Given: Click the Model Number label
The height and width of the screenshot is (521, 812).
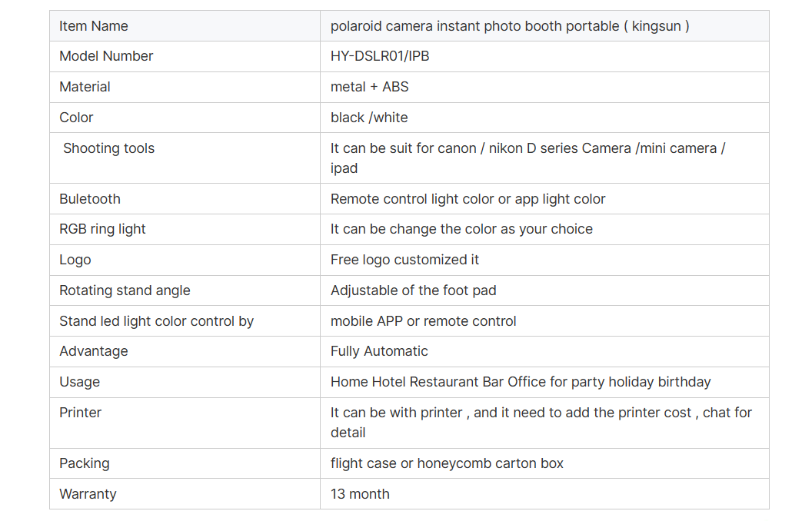Looking at the screenshot, I should click(x=106, y=56).
